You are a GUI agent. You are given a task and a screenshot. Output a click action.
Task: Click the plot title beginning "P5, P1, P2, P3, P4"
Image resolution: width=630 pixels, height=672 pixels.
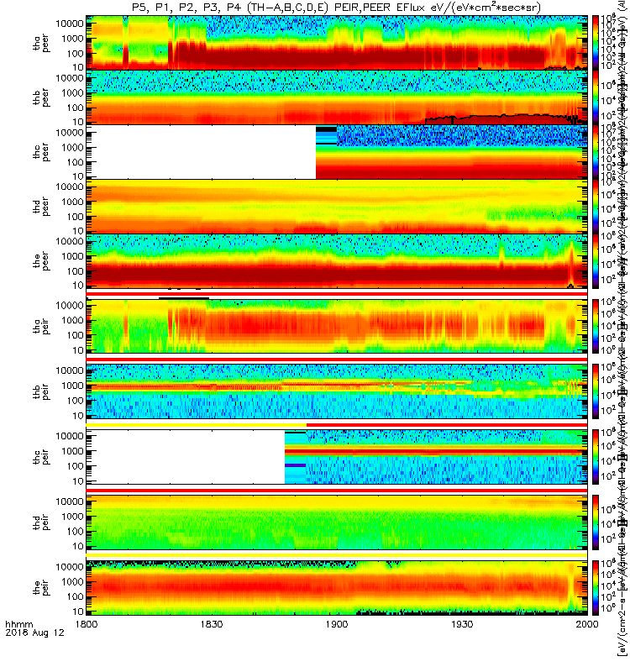point(336,8)
